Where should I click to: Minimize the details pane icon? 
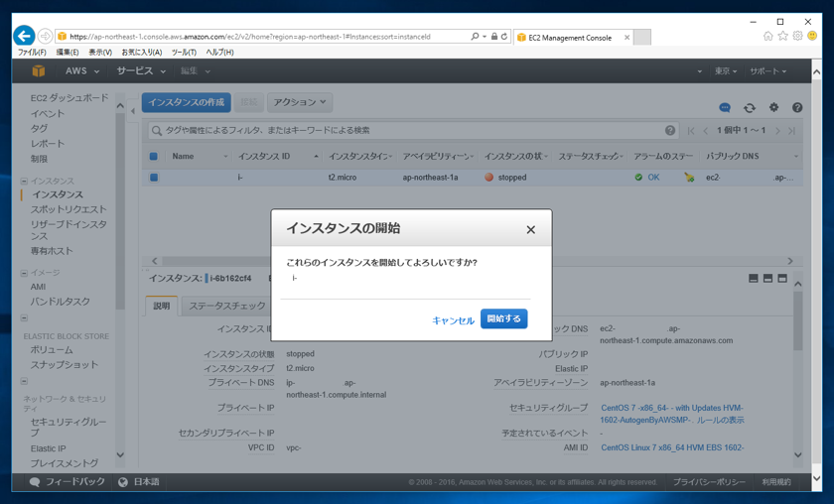(754, 278)
